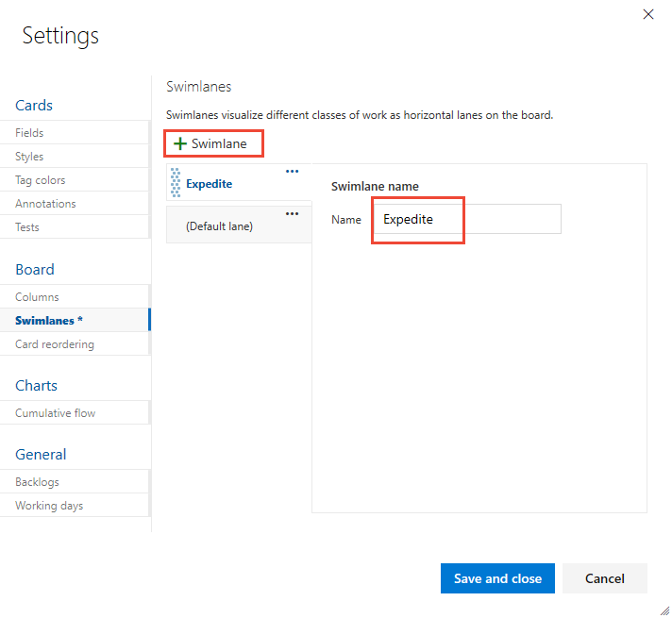Click the Cancel button
The image size is (672, 618).
(605, 578)
